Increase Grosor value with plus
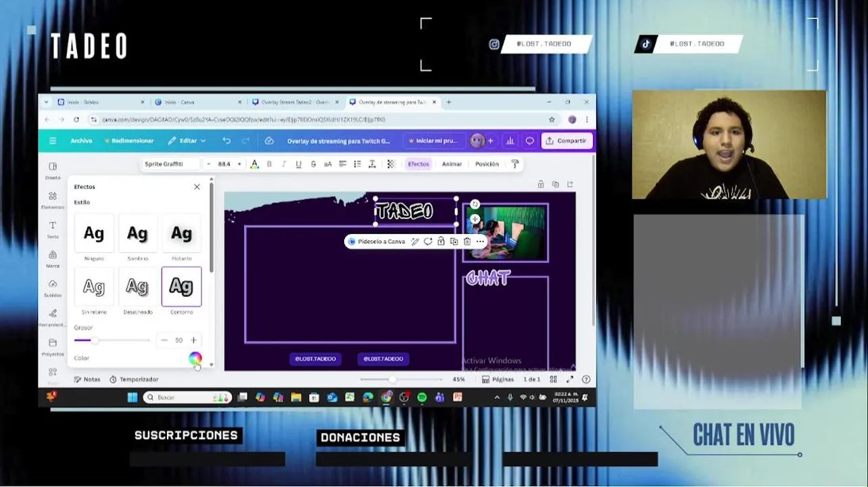868x487 pixels. 193,340
